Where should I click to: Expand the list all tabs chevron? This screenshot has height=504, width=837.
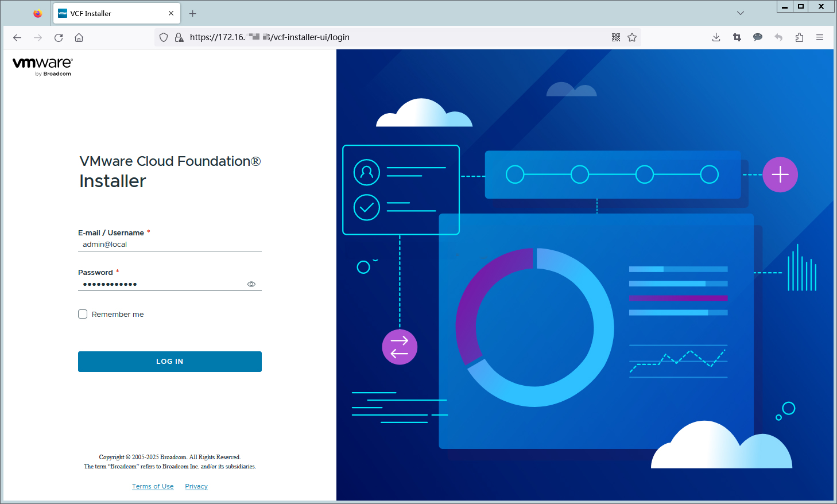pos(741,13)
